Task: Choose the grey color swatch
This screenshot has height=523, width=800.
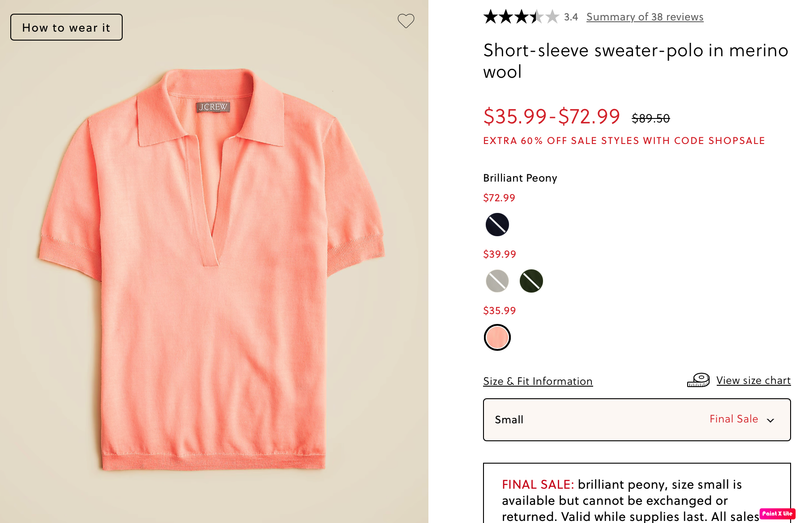Action: click(x=497, y=281)
